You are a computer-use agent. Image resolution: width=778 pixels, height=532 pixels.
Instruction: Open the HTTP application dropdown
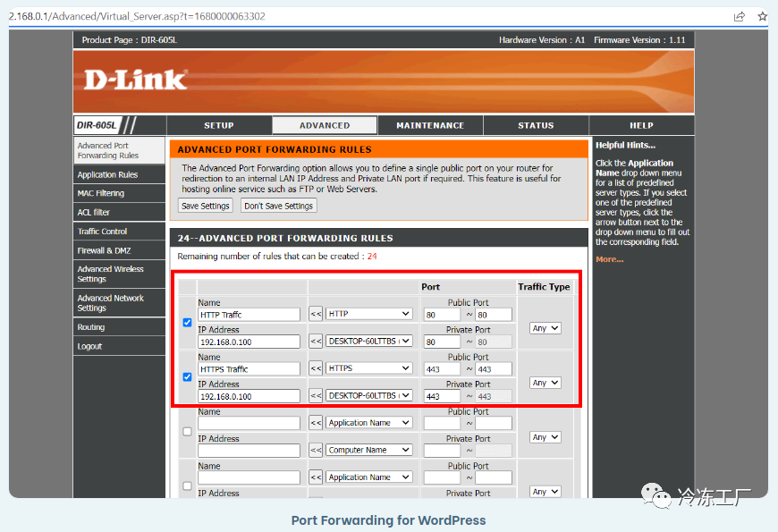point(369,314)
